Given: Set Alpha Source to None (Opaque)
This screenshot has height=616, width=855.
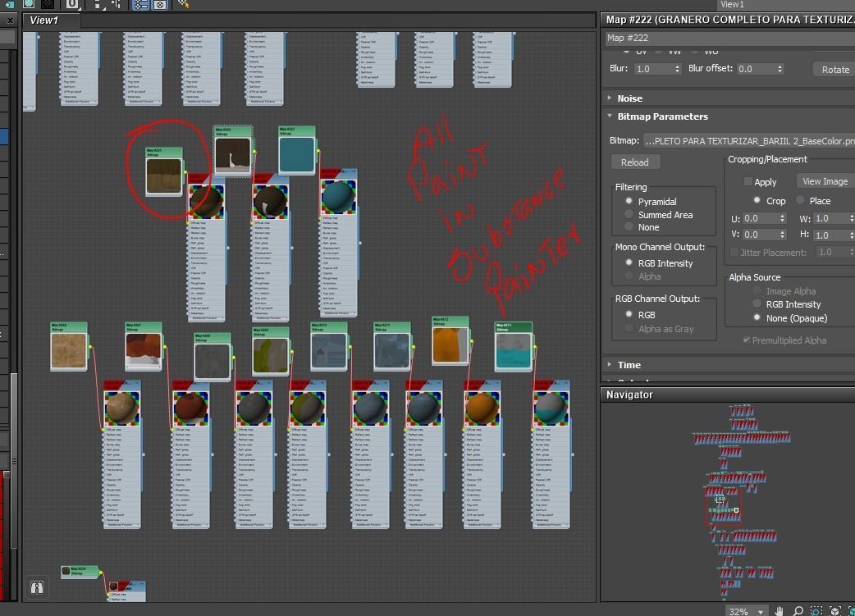Looking at the screenshot, I should click(757, 317).
